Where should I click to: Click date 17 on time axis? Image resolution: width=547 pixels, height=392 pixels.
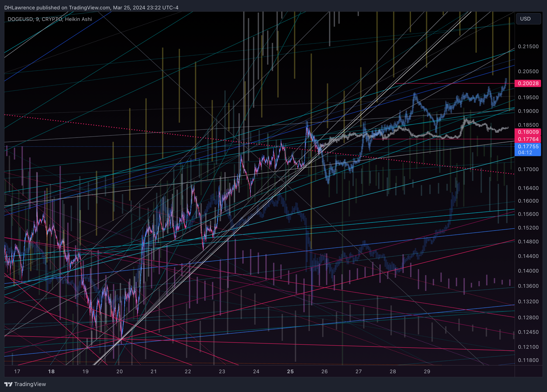click(x=17, y=371)
